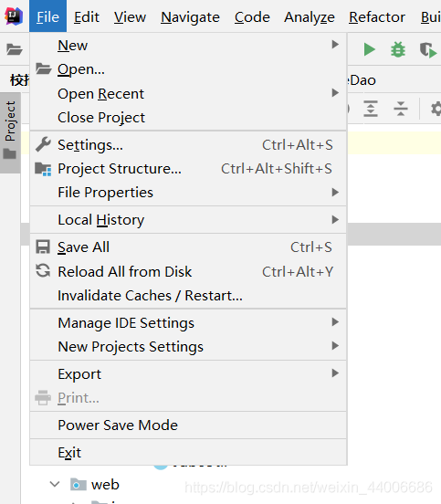Click the Collapse All icon in project panel
Screen dimensions: 441x504
[x=401, y=109]
